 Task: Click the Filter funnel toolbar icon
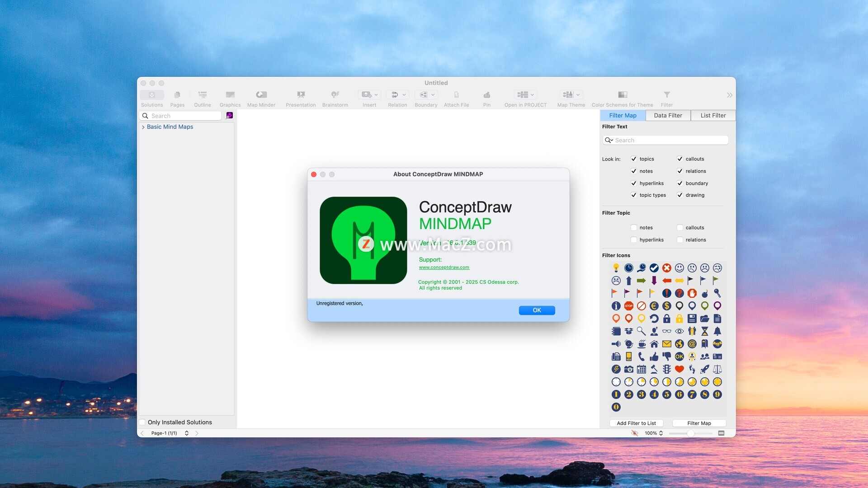(667, 95)
